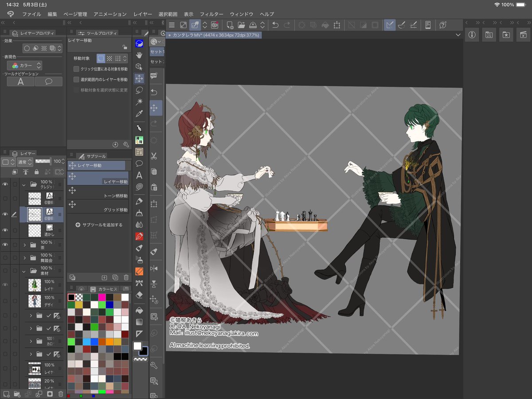Click the Transform icon in command bar
Screen dimensions: 532x399
tap(336, 25)
